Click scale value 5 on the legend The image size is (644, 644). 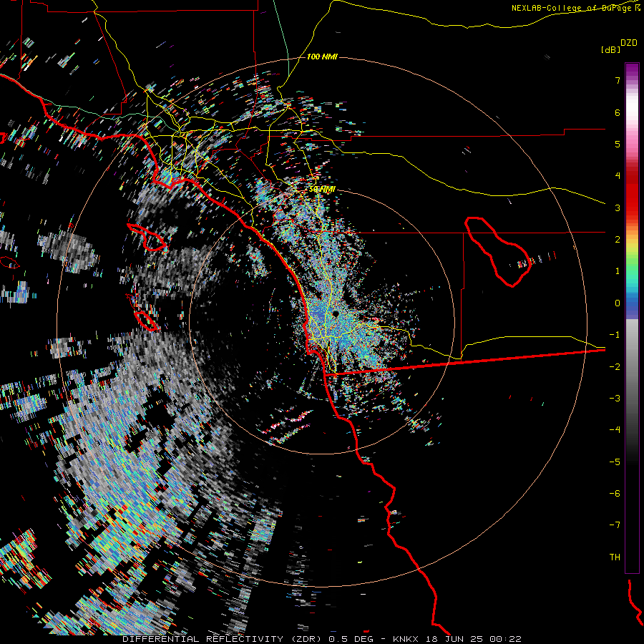618,144
